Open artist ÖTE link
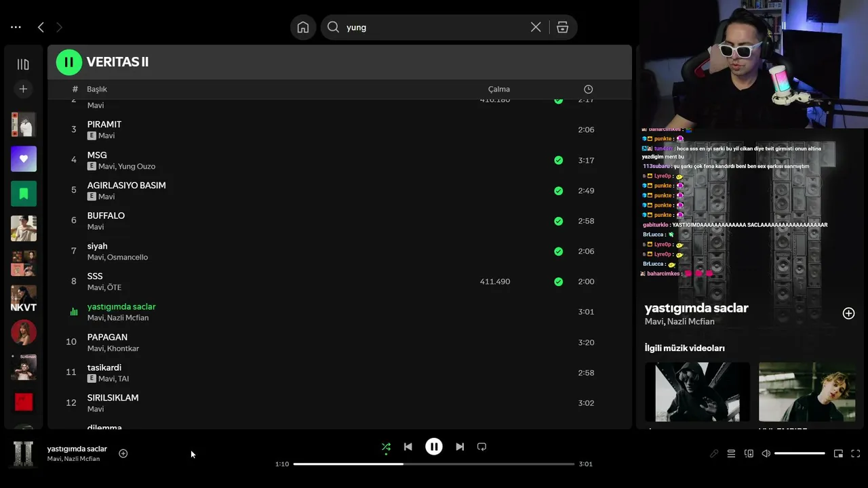Screen dimensions: 868x488 tap(114, 287)
